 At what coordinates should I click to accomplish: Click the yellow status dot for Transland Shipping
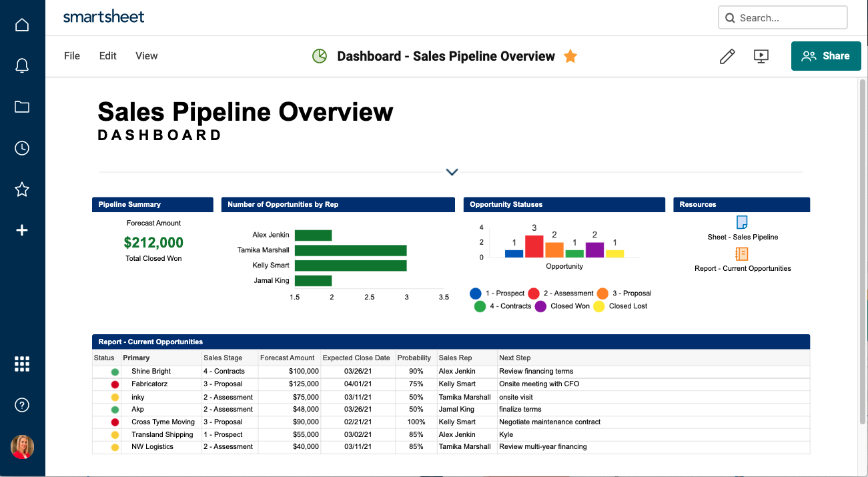(115, 435)
